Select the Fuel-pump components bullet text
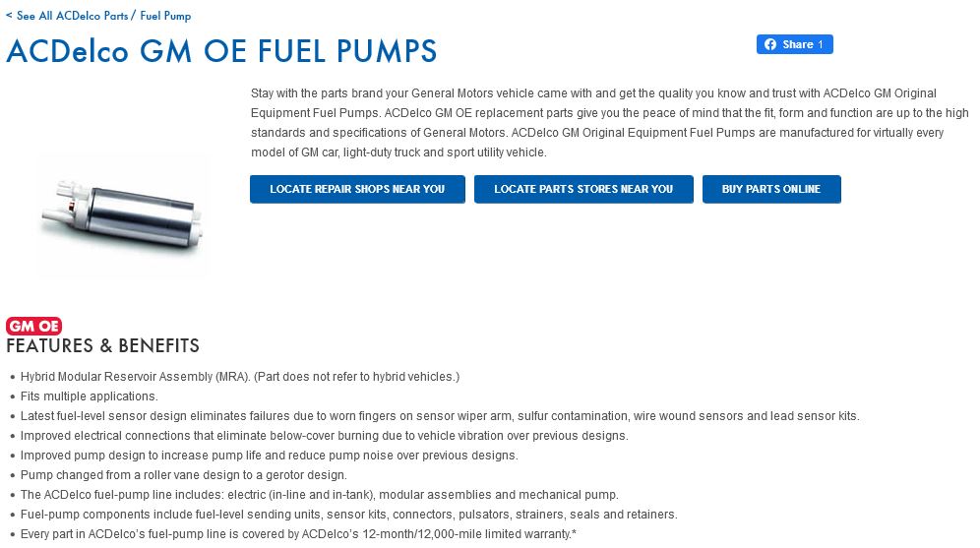This screenshot has width=980, height=548. [x=348, y=515]
